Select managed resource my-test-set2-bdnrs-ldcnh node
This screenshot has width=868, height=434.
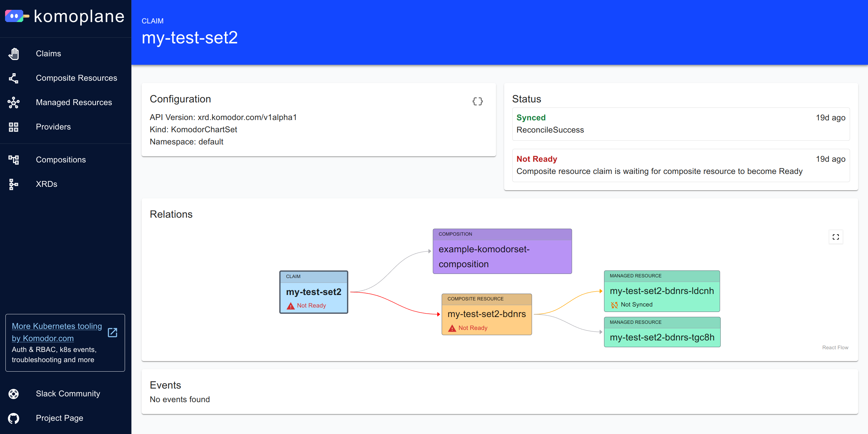tap(662, 291)
